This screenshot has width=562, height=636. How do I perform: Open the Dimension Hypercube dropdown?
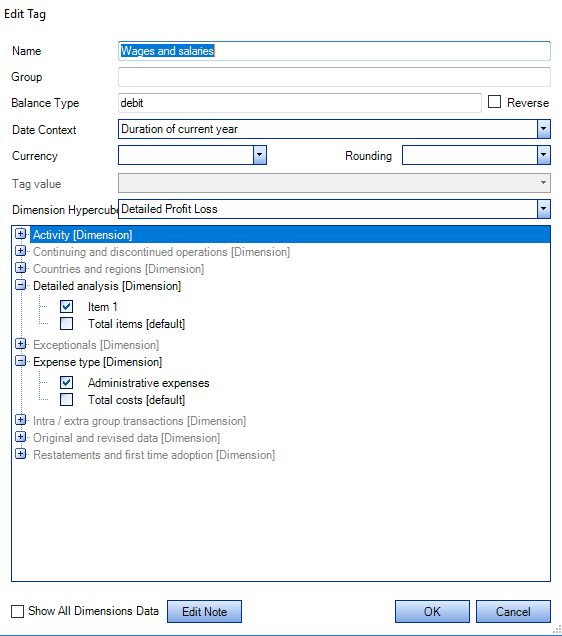(x=544, y=209)
